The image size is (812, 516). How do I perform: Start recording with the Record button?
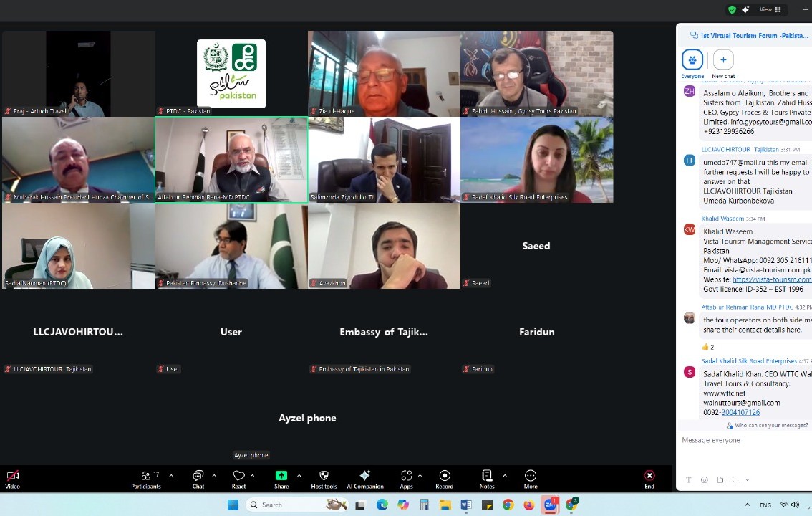tap(444, 479)
